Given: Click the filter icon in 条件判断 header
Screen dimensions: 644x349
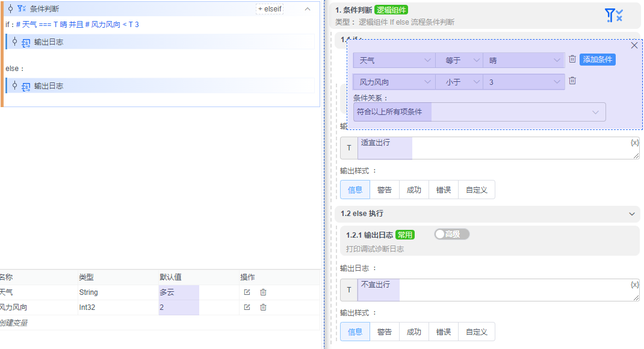Looking at the screenshot, I should pyautogui.click(x=19, y=9).
